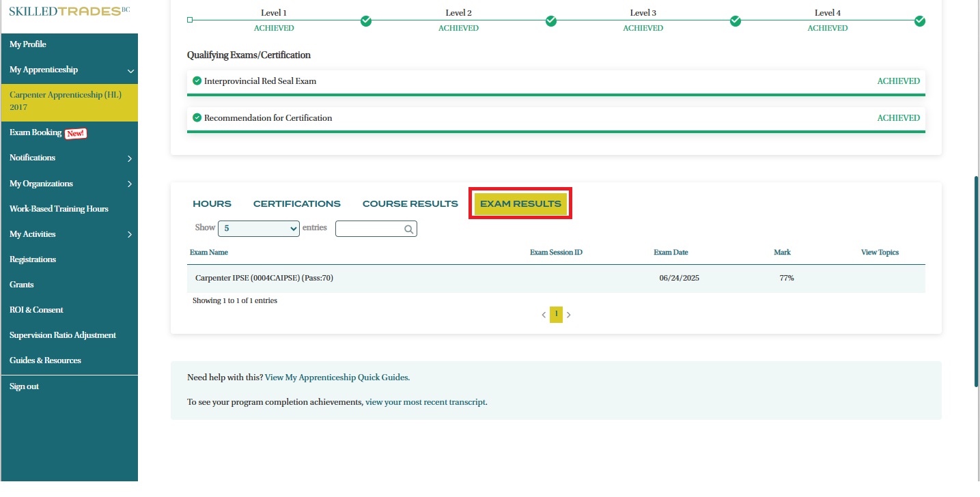The width and height of the screenshot is (980, 497).
Task: Switch to the Hours tab
Action: [212, 203]
